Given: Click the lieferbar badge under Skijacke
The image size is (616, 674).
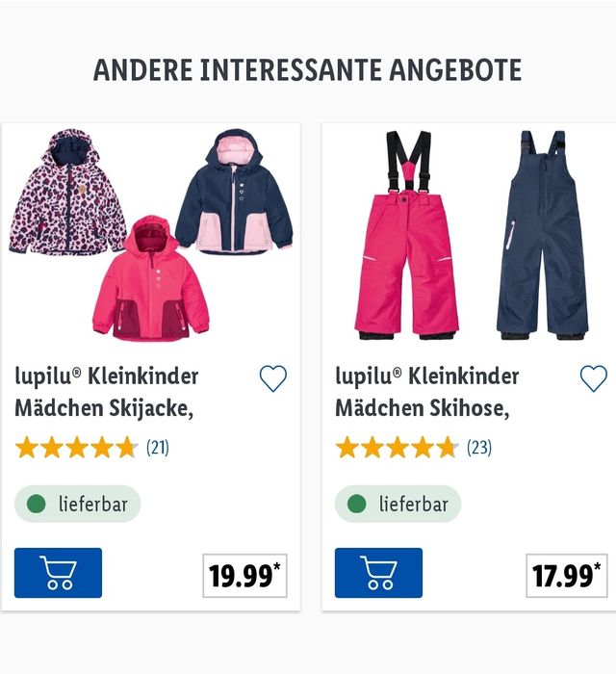Looking at the screenshot, I should click(x=78, y=504).
